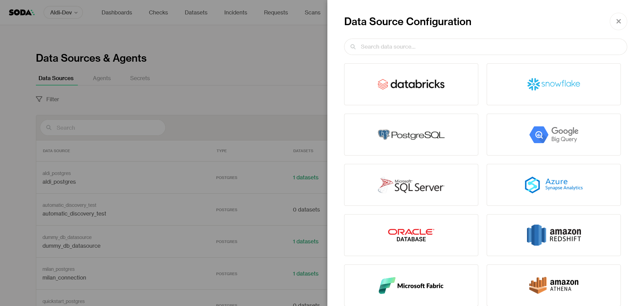
Task: Close the Data Source Configuration panel
Action: coord(618,21)
